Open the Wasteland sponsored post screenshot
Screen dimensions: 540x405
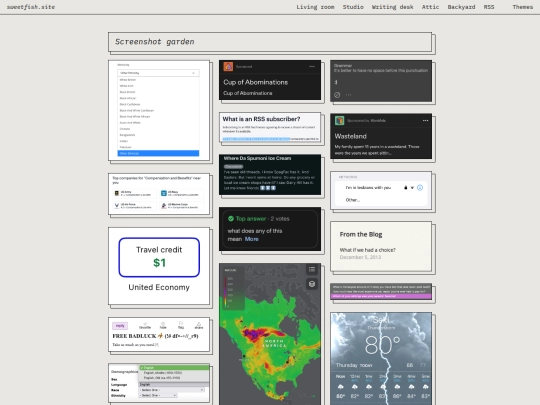381,136
